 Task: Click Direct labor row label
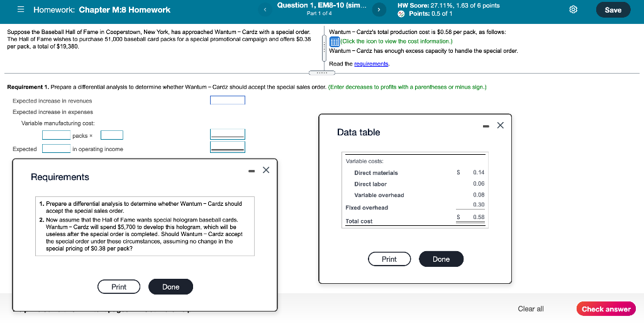[370, 184]
